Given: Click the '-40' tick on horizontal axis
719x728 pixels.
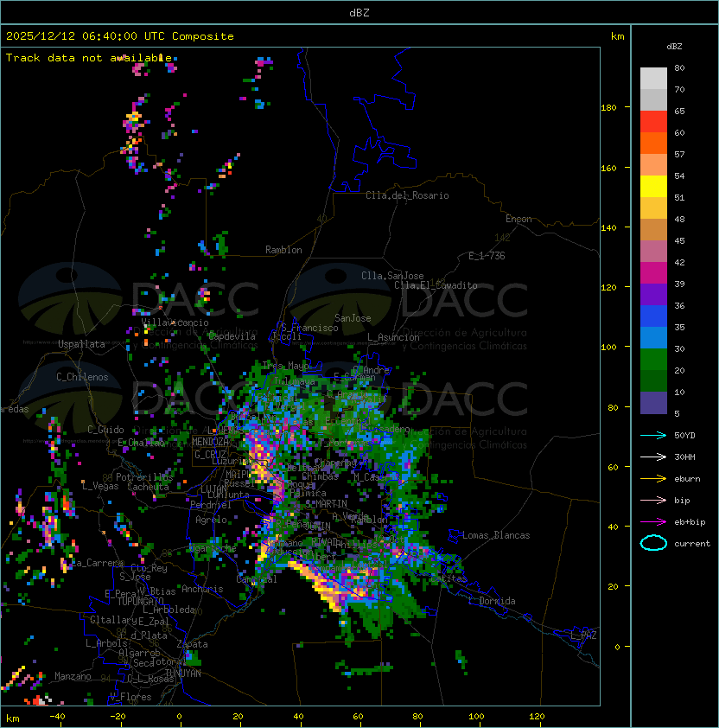Looking at the screenshot, I should coord(57,717).
